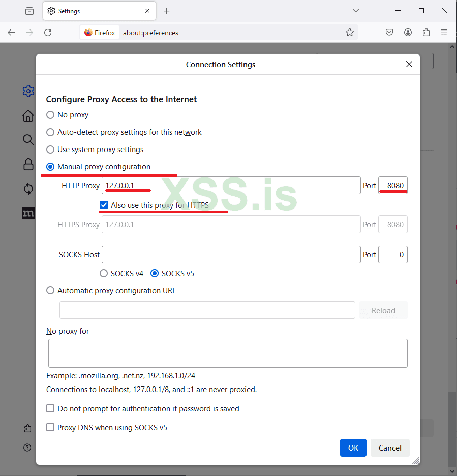The image size is (457, 476).
Task: Enable Do not prompt for authentication checkbox
Action: pyautogui.click(x=50, y=408)
